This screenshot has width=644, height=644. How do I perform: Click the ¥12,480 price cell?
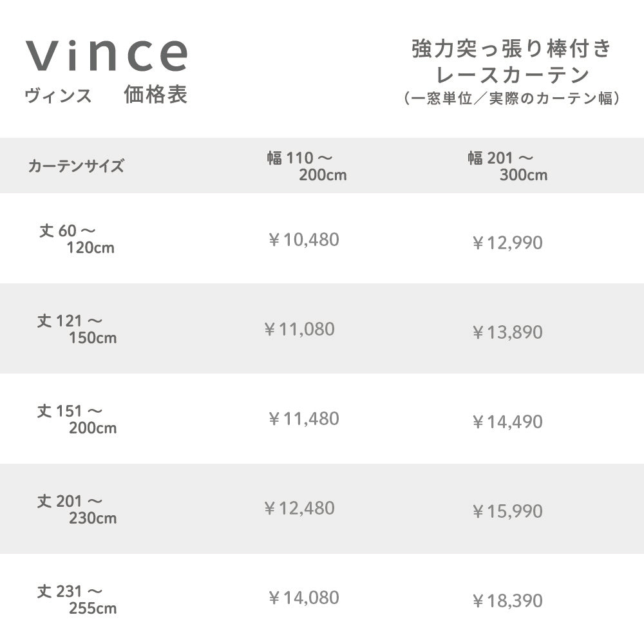pos(299,509)
